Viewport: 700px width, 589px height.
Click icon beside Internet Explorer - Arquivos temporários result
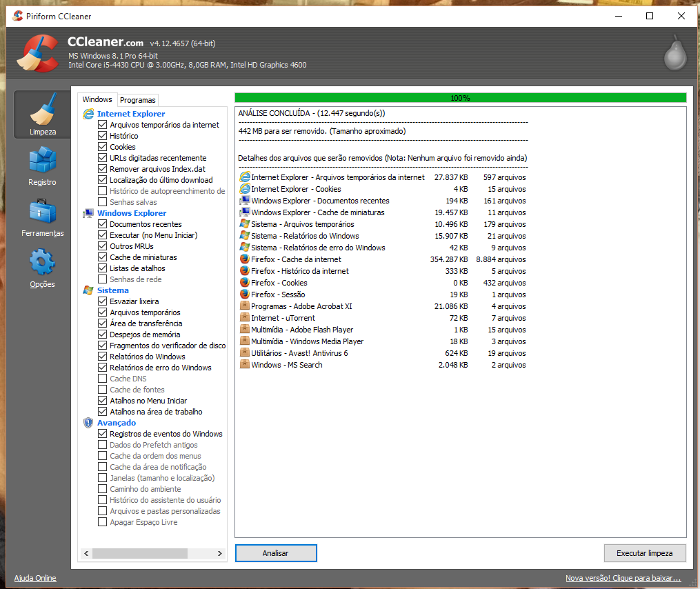point(245,177)
